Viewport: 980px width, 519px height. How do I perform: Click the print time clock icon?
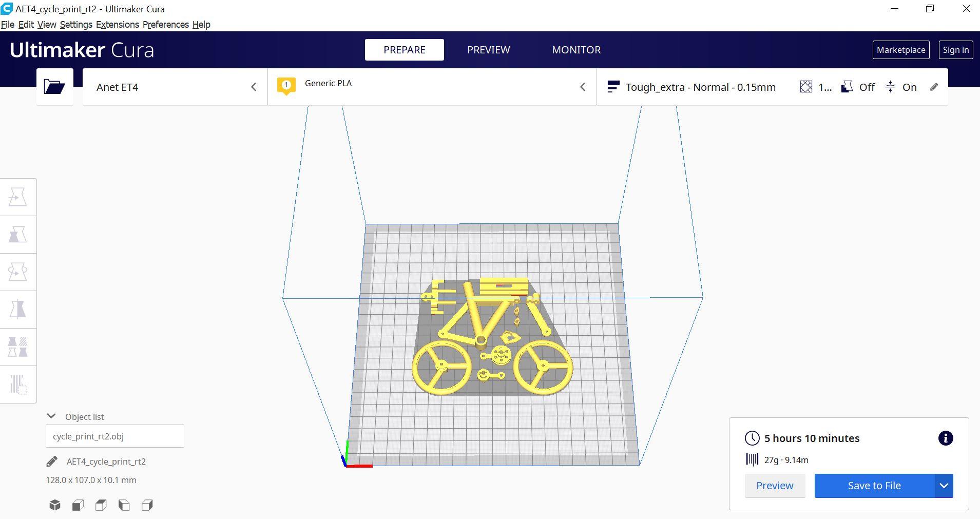coord(752,438)
